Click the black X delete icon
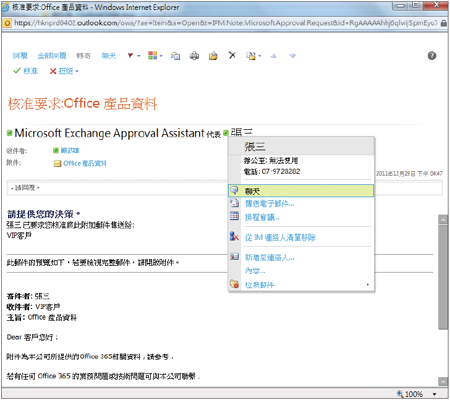450x400 pixels. 232,55
